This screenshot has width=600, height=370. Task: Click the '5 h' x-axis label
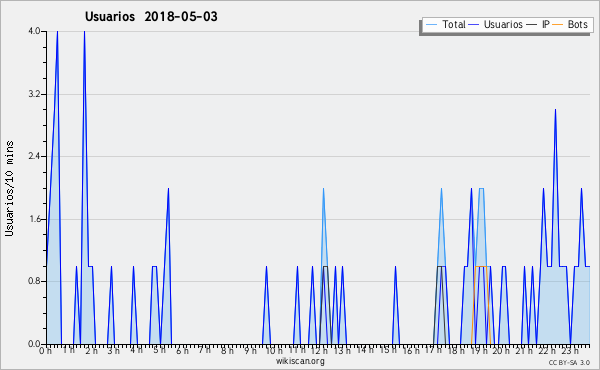(x=159, y=350)
